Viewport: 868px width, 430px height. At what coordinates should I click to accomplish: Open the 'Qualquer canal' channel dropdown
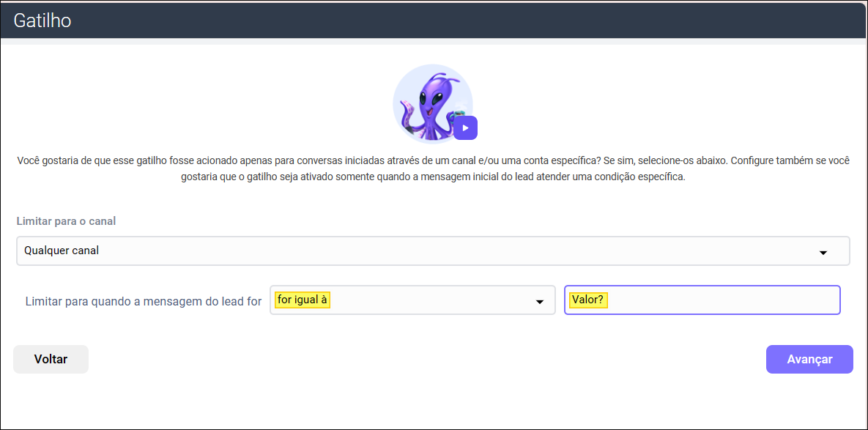click(x=432, y=251)
